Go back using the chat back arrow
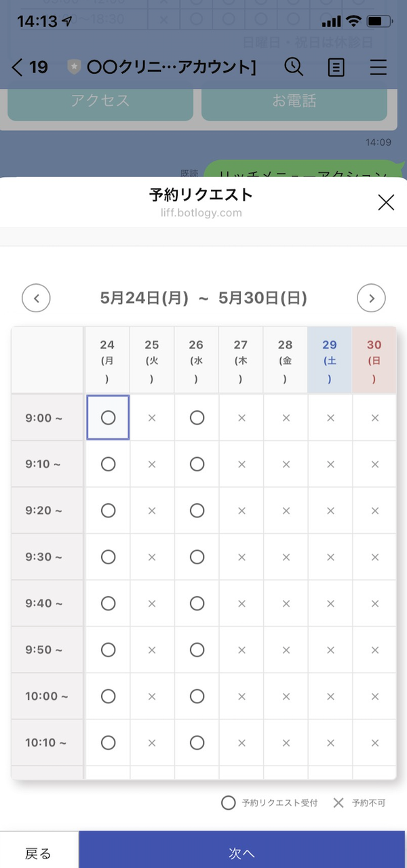The width and height of the screenshot is (407, 868). [18, 67]
